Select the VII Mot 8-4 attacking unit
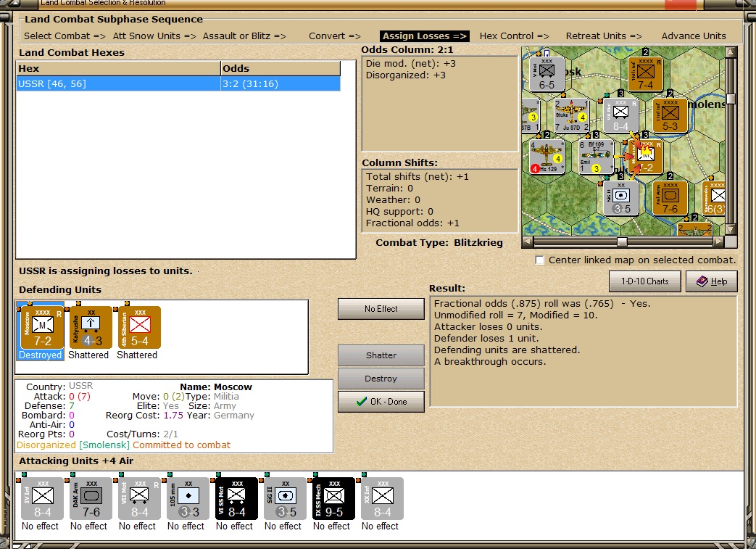756x549 pixels. (x=139, y=498)
